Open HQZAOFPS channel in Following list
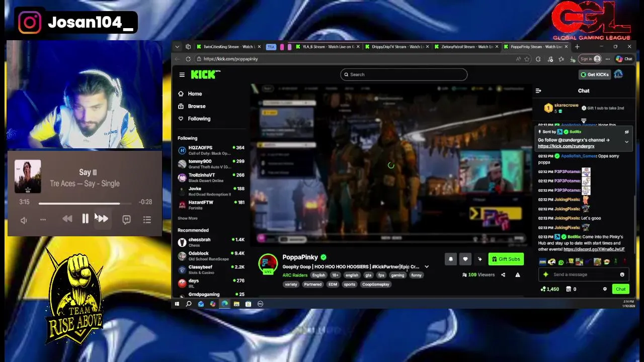 coord(211,150)
